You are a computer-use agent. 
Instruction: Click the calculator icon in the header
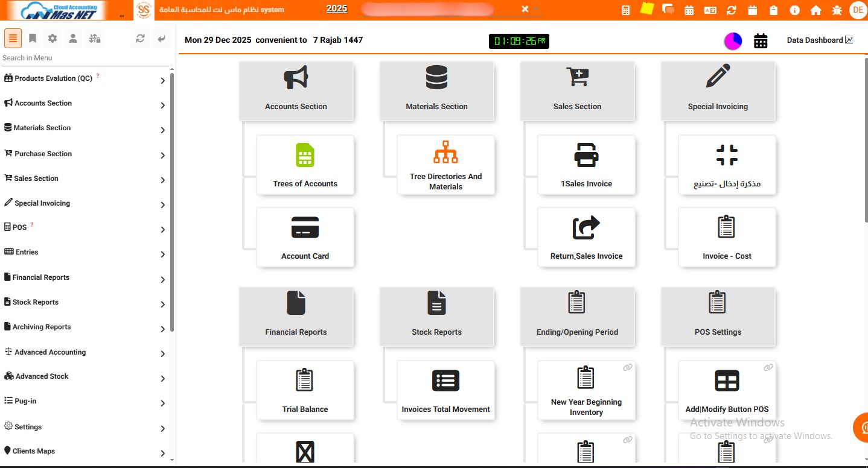click(x=625, y=10)
